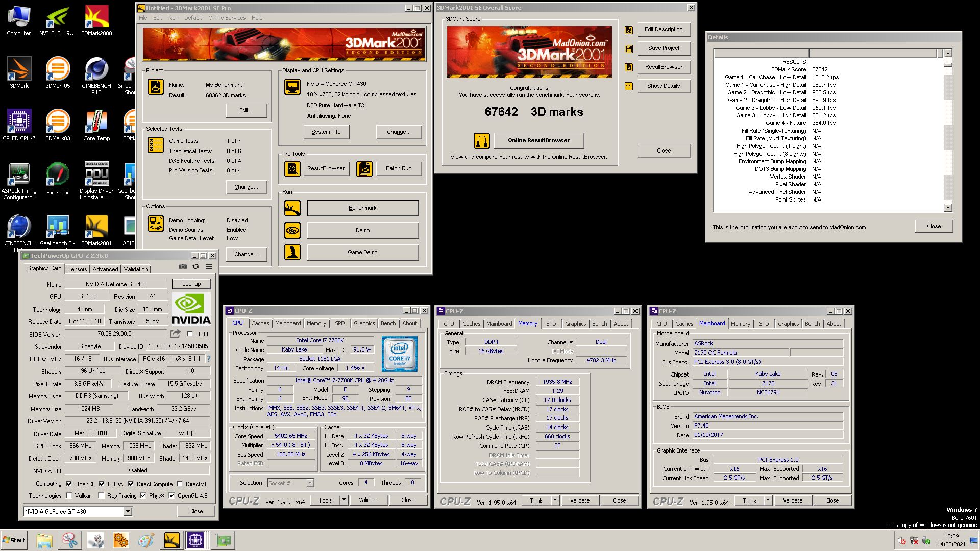
Task: Open Windows Explorer from taskbar
Action: [x=44, y=540]
